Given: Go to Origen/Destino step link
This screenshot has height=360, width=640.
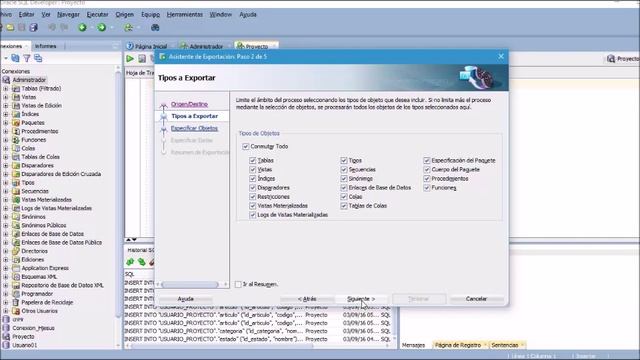Looking at the screenshot, I should tap(189, 104).
